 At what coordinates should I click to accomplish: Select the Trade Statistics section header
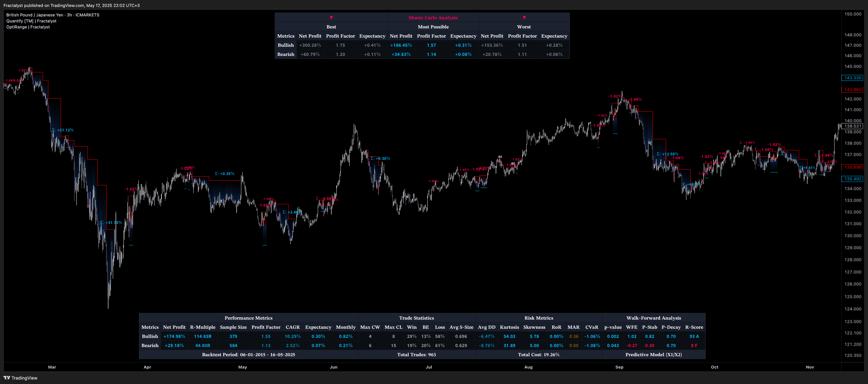click(417, 318)
